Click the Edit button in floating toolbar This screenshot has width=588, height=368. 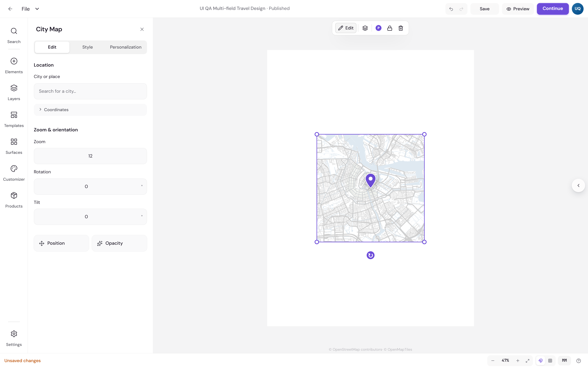click(x=346, y=28)
